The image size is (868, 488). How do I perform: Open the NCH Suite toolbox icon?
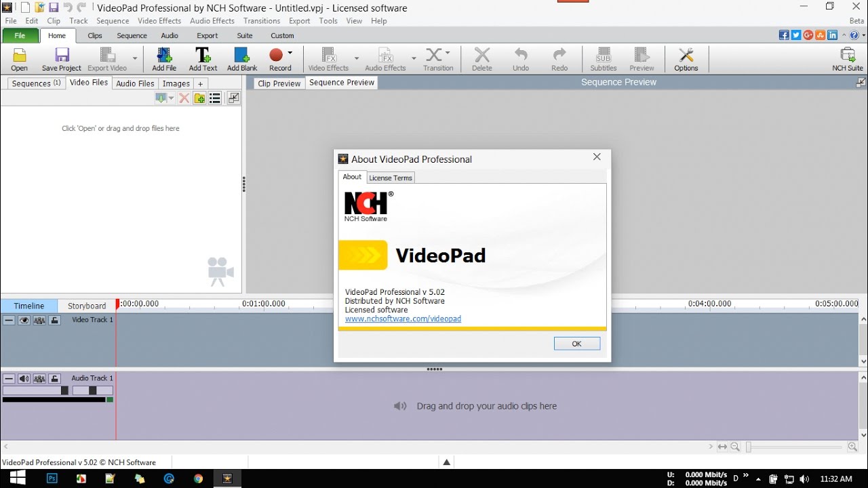click(x=848, y=55)
